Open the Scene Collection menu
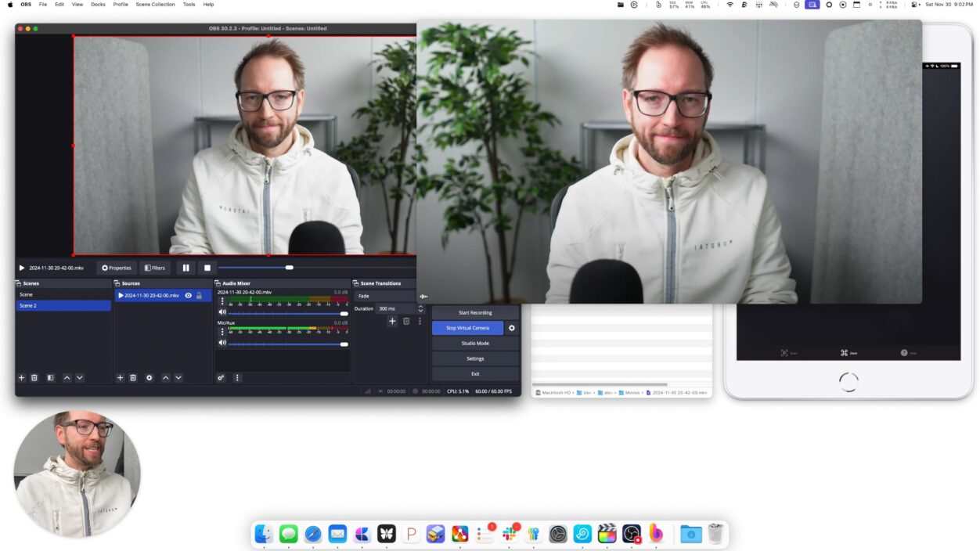This screenshot has width=980, height=551. coord(155,5)
